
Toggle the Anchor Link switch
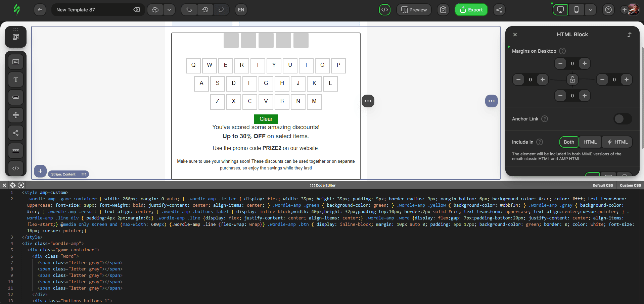coord(623,119)
